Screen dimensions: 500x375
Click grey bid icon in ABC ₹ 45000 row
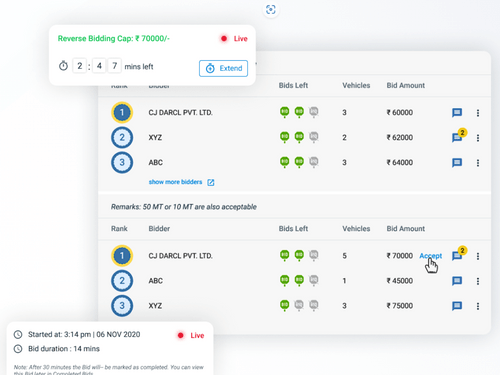coord(314,280)
